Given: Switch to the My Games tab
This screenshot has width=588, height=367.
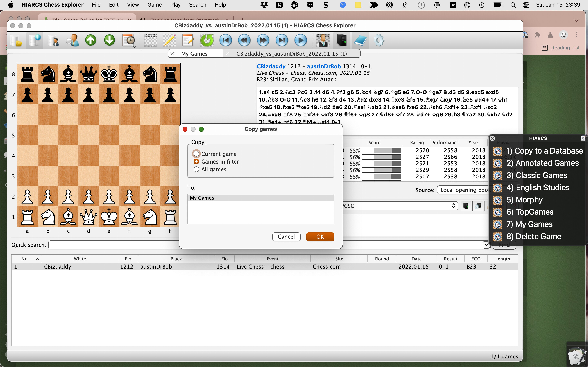Looking at the screenshot, I should [x=194, y=54].
